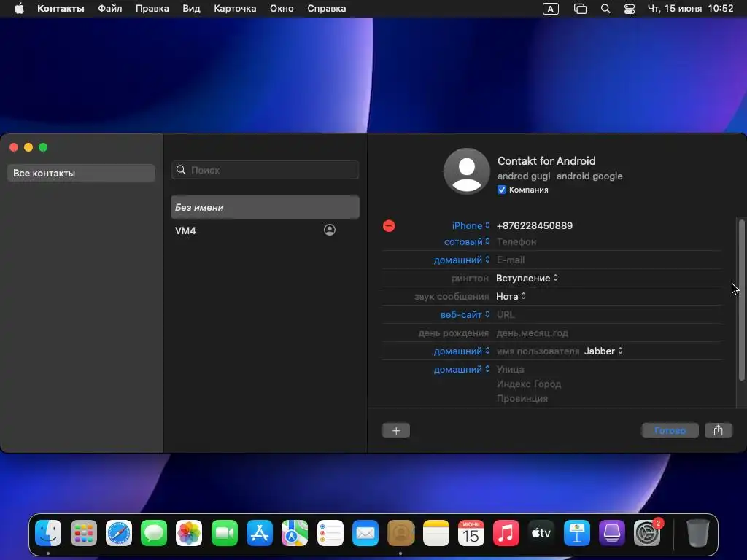
Task: Click the день.месяц.год birthday field
Action: (x=532, y=332)
